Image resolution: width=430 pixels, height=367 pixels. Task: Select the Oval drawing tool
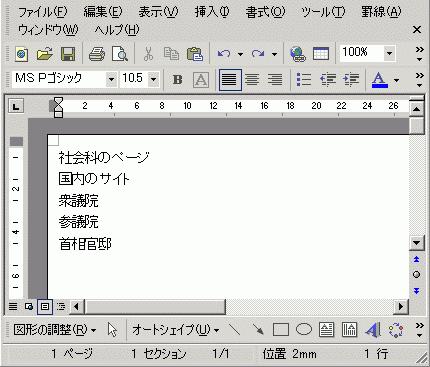point(304,329)
